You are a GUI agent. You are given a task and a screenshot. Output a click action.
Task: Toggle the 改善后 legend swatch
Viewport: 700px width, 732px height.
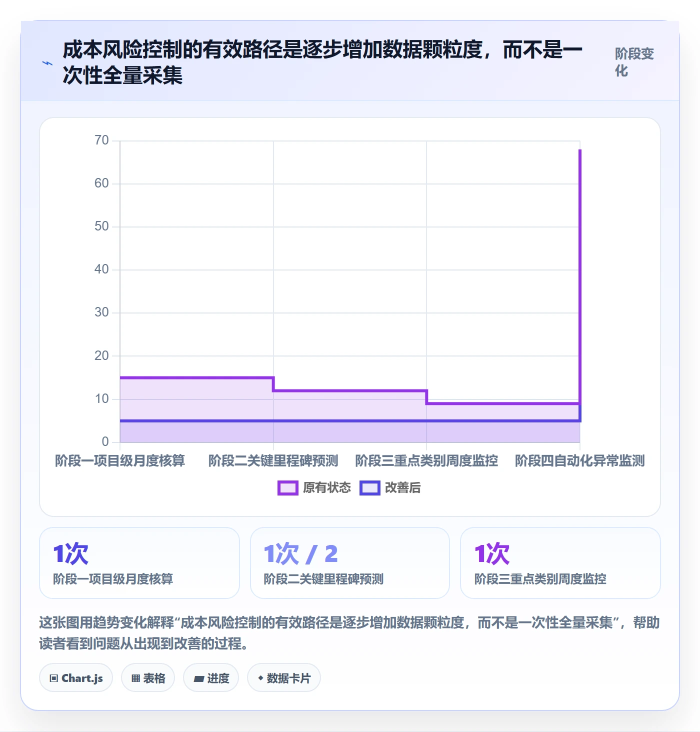(370, 488)
